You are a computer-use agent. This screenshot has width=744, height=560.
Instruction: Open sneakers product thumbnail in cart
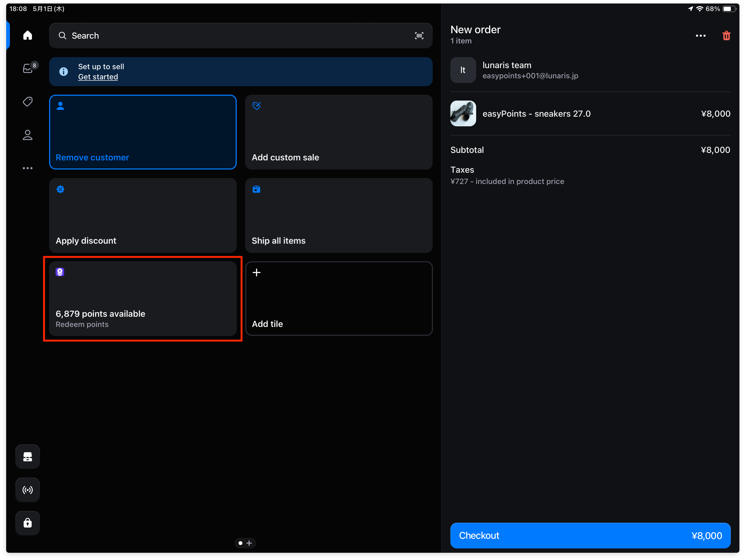(463, 114)
